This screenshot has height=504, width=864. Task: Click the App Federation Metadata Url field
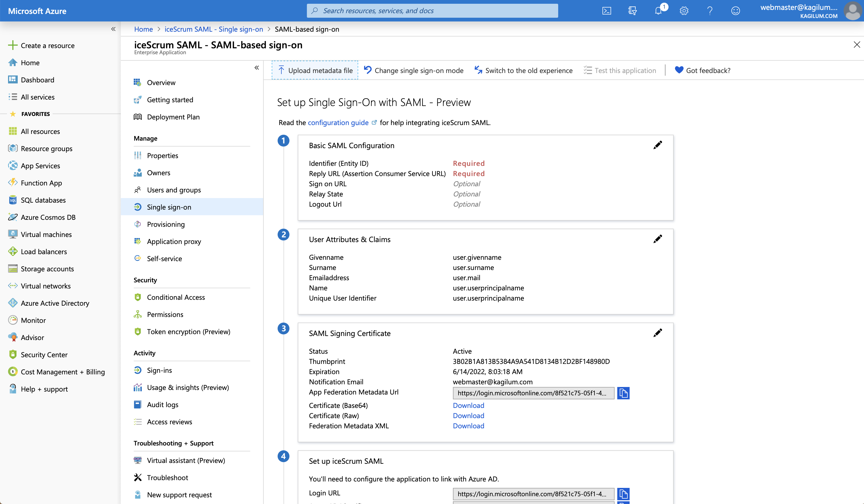[x=533, y=393]
